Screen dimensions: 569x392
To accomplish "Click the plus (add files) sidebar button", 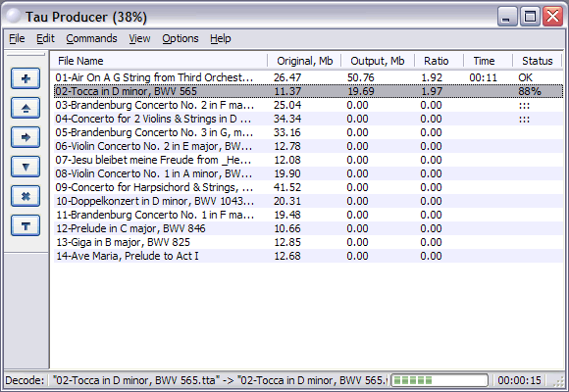I will [26, 78].
